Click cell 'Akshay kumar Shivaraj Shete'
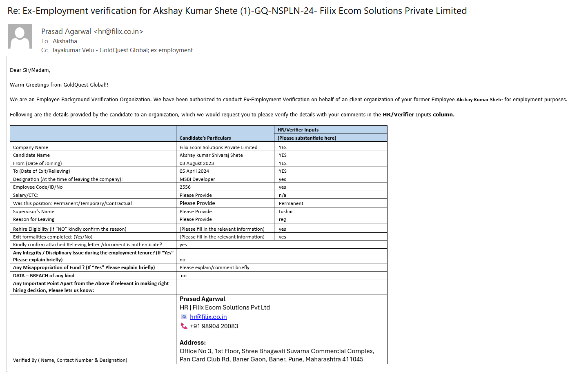 tap(211, 155)
